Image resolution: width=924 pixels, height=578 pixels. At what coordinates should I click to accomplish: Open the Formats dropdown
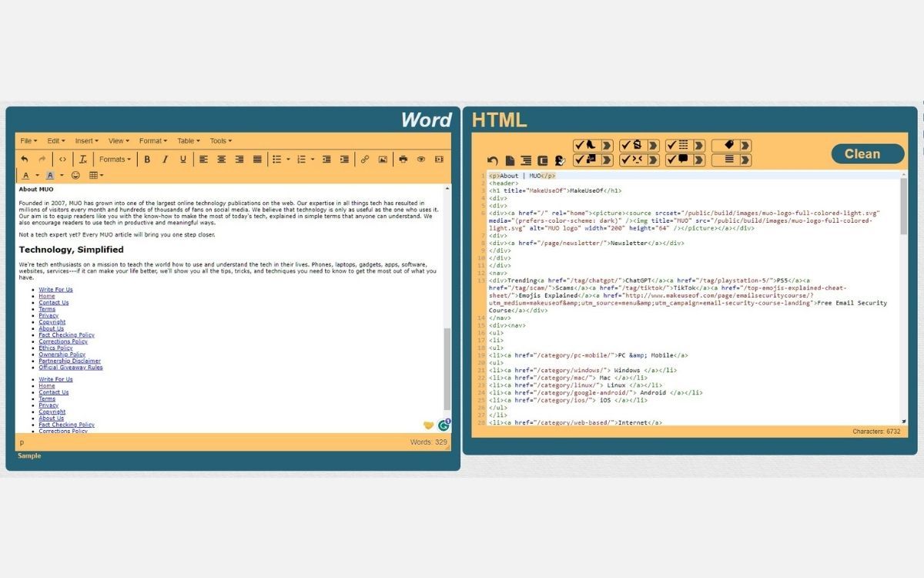click(115, 160)
